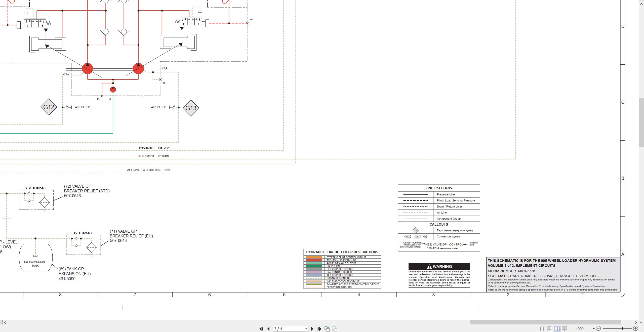Viewport: 644px width, 332px height.
Task: Click the left red pump symbol
Action: click(88, 68)
